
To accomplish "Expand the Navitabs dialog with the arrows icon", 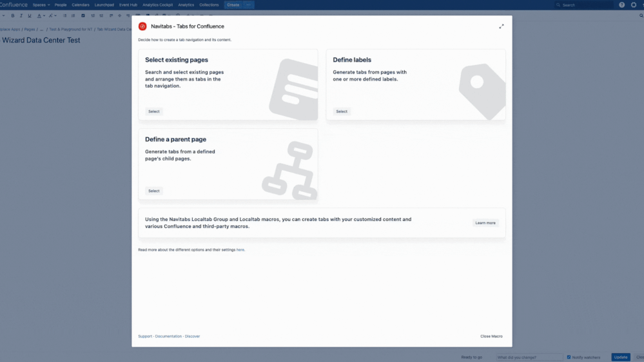I will click(x=501, y=26).
